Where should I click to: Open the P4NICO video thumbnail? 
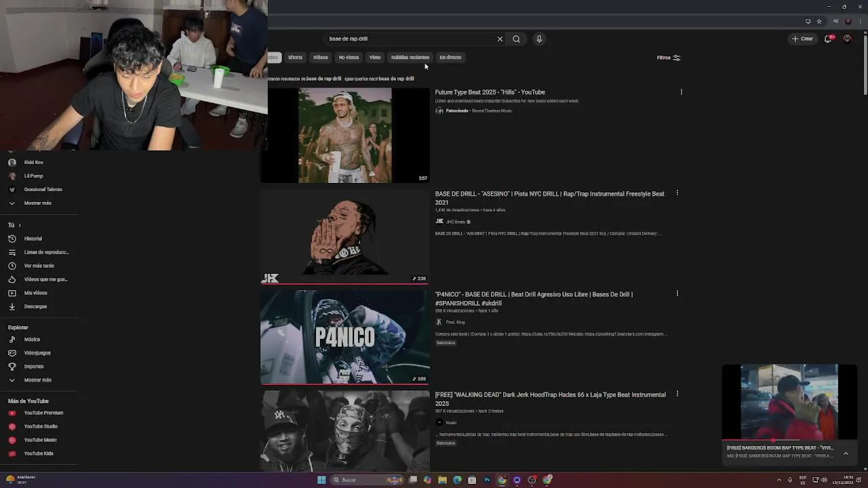(x=345, y=337)
